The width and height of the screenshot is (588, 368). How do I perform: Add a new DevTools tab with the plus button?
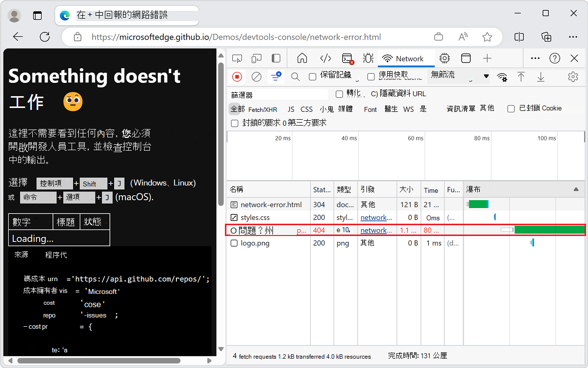pos(487,58)
